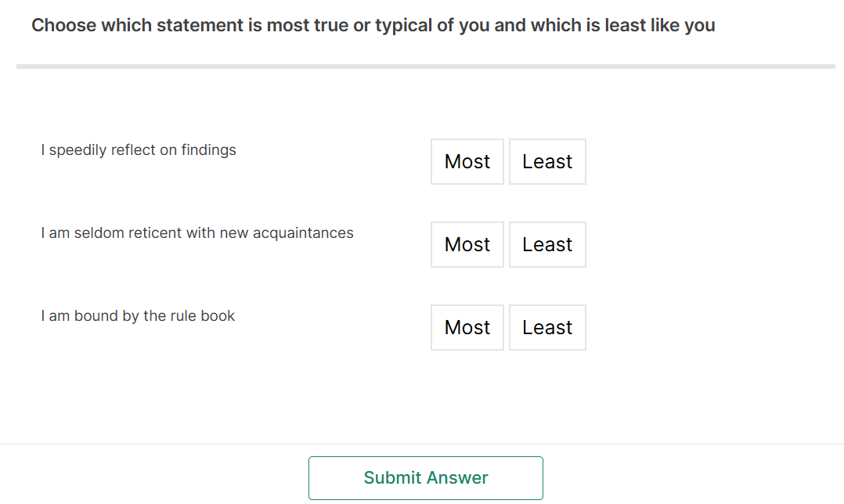Click the word 'speedily' in the first statement
844x504 pixels.
[78, 150]
